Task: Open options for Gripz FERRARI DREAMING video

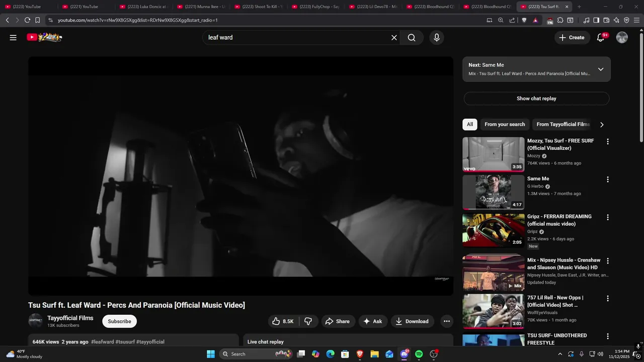Action: coord(607,217)
